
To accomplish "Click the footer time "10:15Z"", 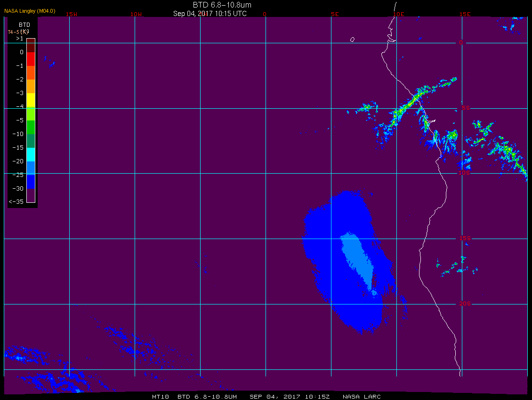I will (x=317, y=397).
